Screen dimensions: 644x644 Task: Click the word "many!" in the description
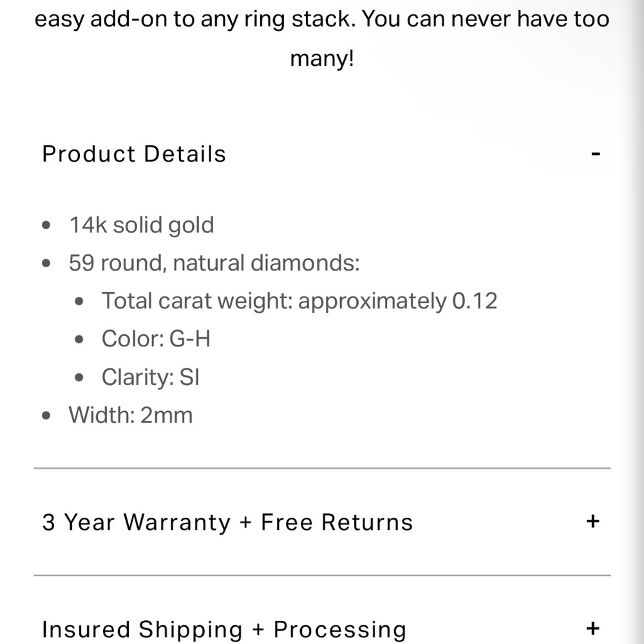322,59
